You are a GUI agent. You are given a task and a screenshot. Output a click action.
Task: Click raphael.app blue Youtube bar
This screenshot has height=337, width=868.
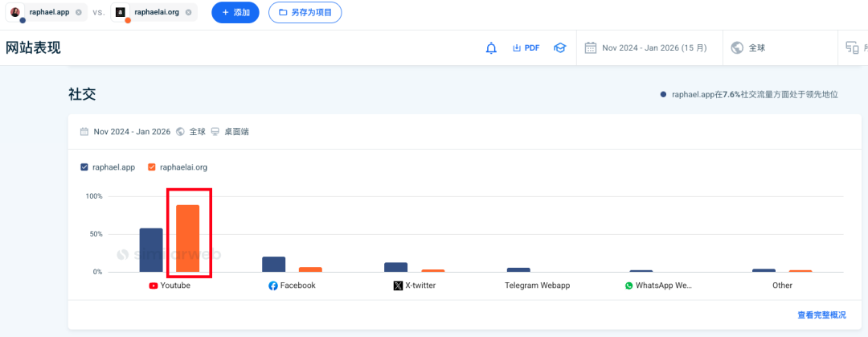(151, 250)
